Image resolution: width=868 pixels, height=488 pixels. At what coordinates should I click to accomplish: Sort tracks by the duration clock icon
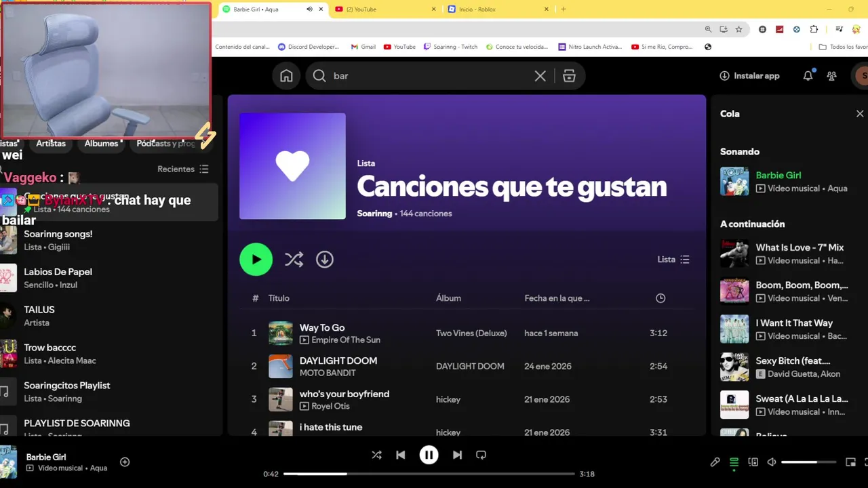[x=660, y=298]
